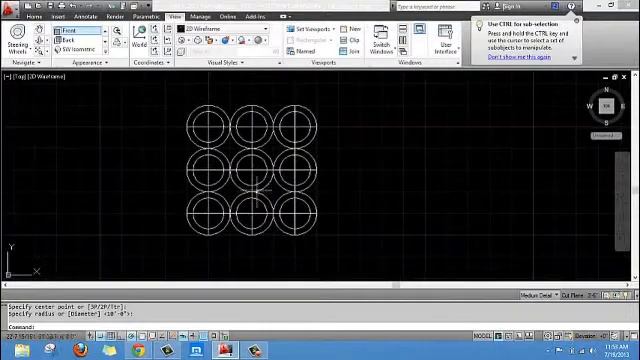Image resolution: width=640 pixels, height=360 pixels.
Task: Click the ViewCube top face
Action: (606, 106)
